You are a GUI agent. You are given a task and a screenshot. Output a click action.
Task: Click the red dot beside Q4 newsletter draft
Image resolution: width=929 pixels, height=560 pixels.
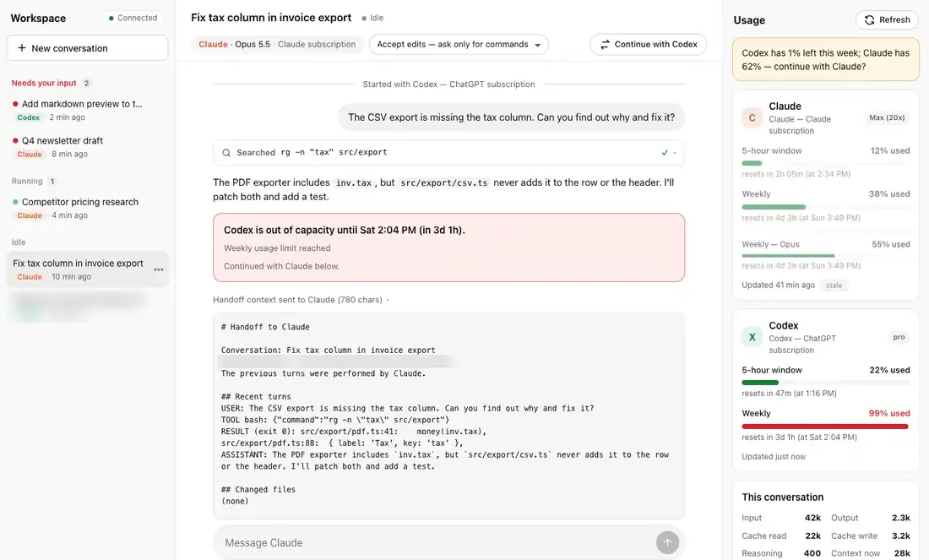(15, 140)
